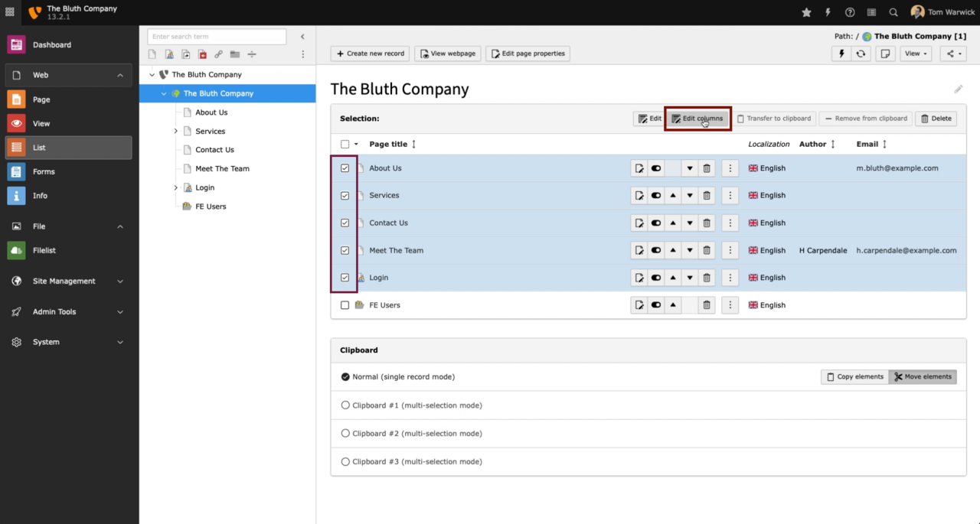Delete the Services page using trash icon
Viewport: 980px width, 524px height.
(707, 196)
